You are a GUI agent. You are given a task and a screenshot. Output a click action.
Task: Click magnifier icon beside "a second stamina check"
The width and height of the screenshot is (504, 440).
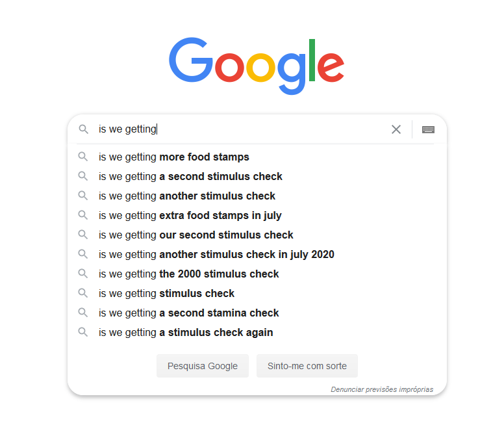[x=83, y=313]
